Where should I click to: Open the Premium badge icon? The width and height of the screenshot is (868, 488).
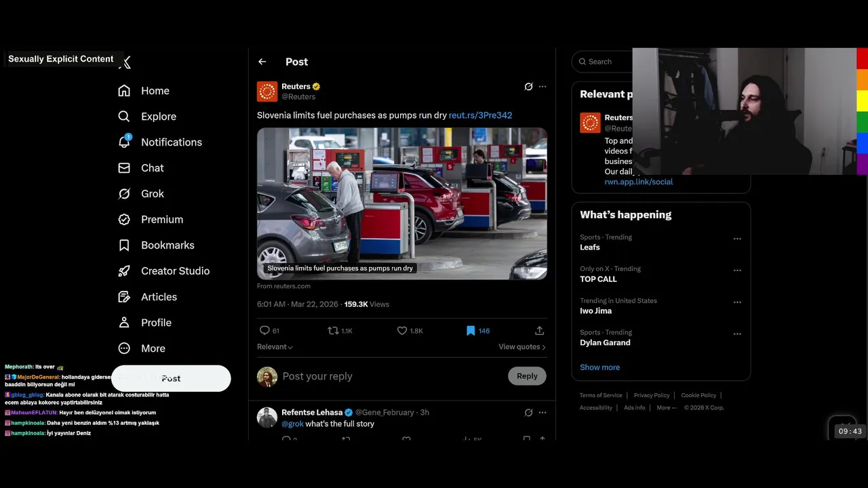(x=124, y=220)
